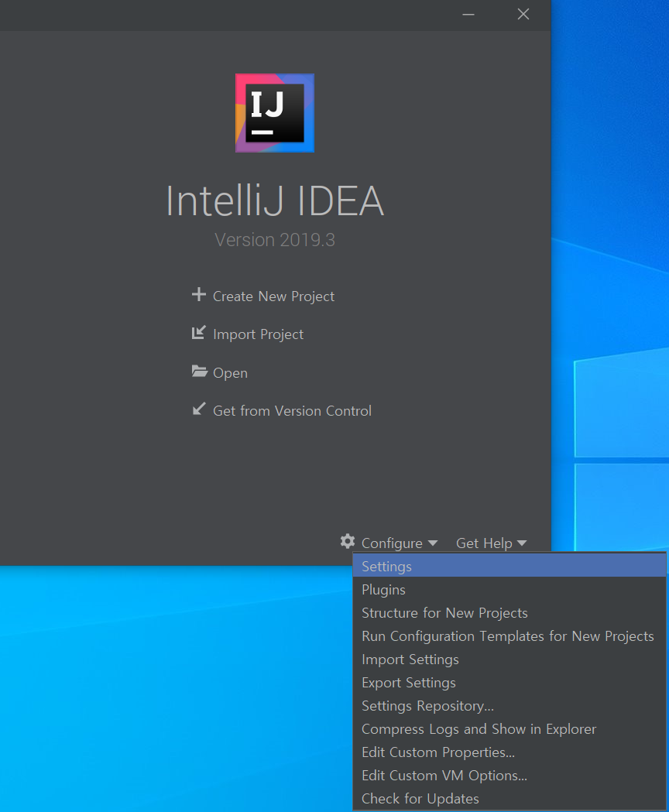
Task: Click the Get from Version Control arrow icon
Action: [199, 409]
